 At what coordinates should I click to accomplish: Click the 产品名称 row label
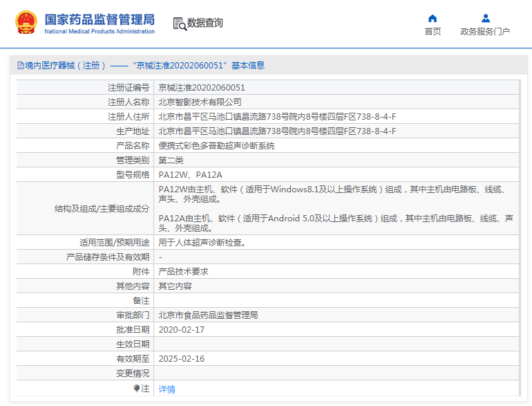tap(133, 146)
